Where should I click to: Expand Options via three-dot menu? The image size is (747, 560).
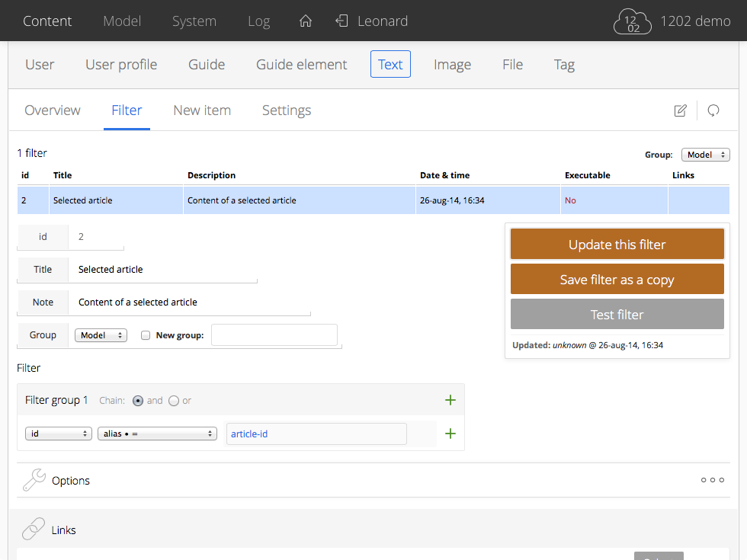[712, 480]
